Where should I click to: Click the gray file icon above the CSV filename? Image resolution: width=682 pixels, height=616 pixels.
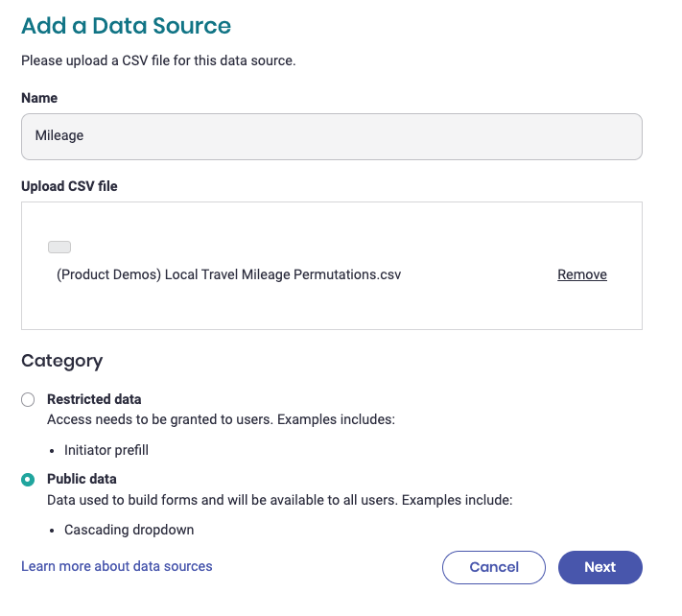[59, 248]
